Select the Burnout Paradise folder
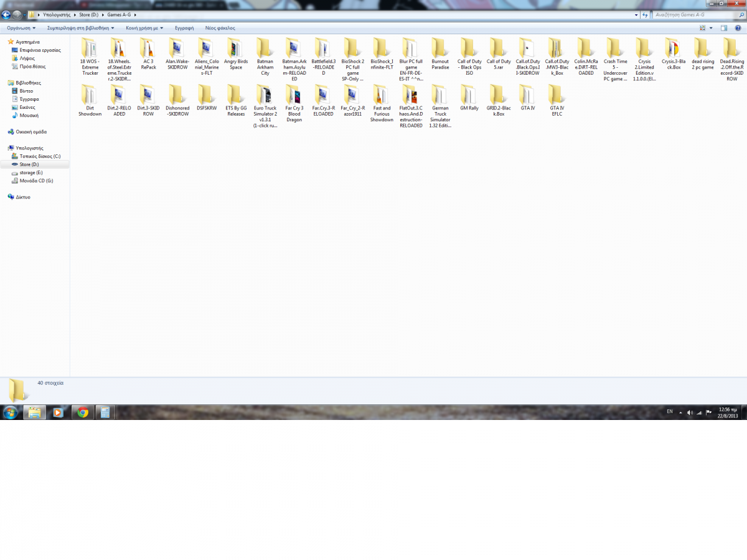Screen dimensions: 747x560 pyautogui.click(x=440, y=54)
